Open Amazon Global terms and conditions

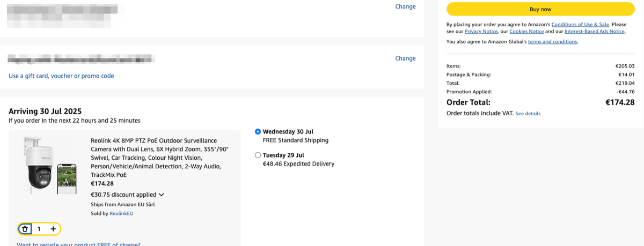coord(552,42)
